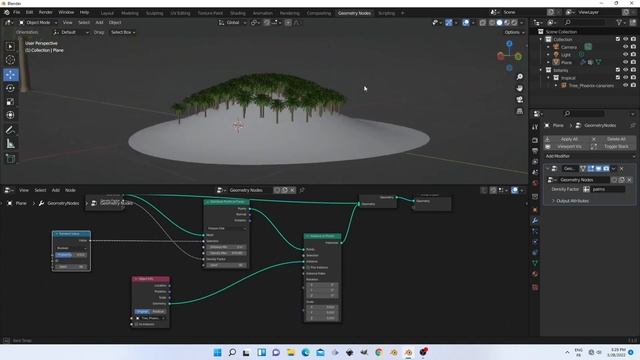Viewport: 640px width, 360px height.
Task: Select solid viewport shading mode
Action: pyautogui.click(x=499, y=23)
